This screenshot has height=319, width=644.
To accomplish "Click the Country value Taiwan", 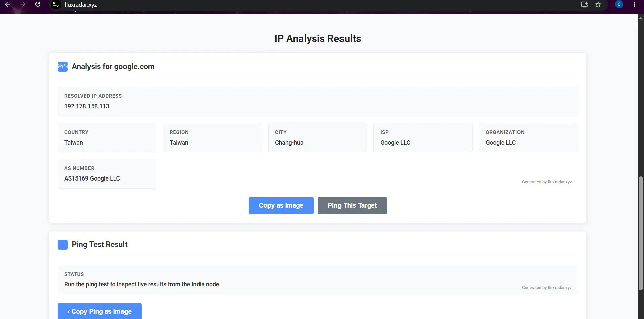I will tap(74, 143).
